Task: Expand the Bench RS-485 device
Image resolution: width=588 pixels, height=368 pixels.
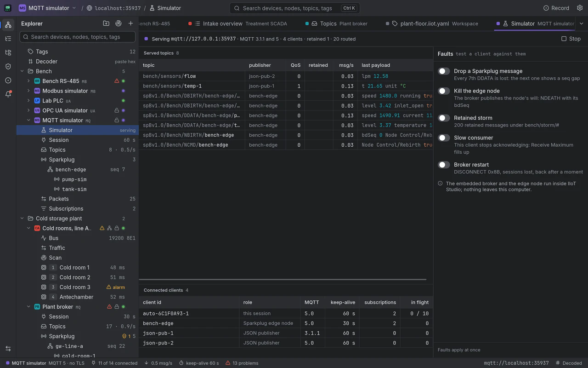Action: click(28, 81)
